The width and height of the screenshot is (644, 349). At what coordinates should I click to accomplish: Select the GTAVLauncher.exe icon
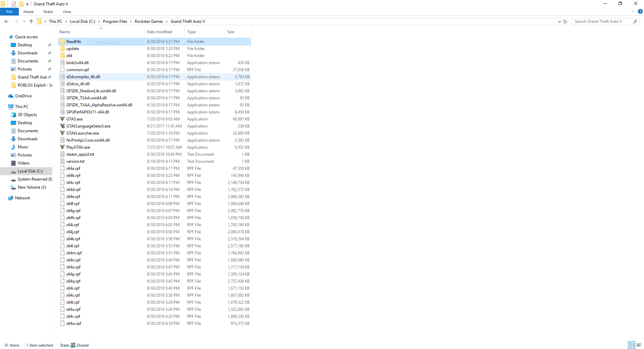pyautogui.click(x=62, y=133)
